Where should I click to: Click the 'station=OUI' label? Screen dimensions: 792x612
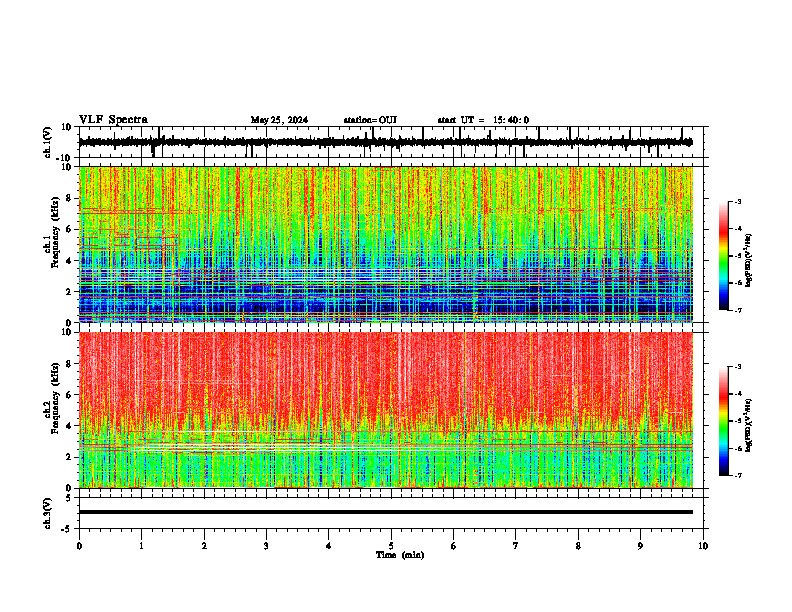click(370, 120)
